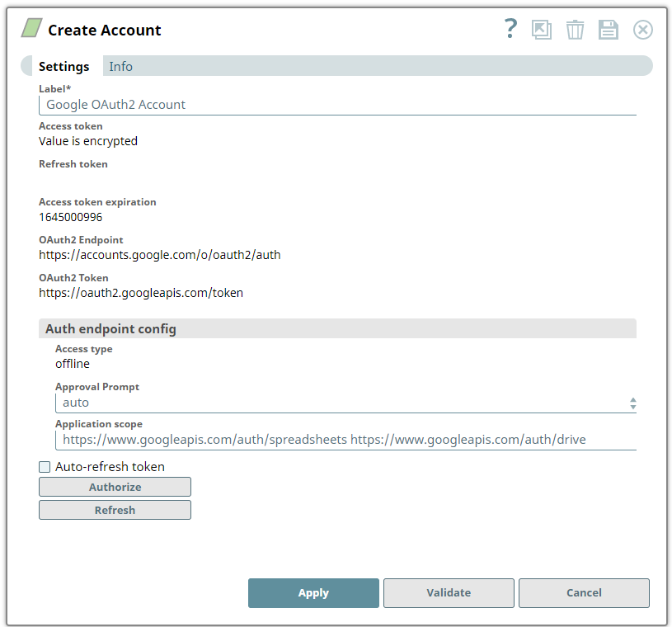Click the green account icon beside title
Image resolution: width=672 pixels, height=627 pixels.
pyautogui.click(x=31, y=28)
